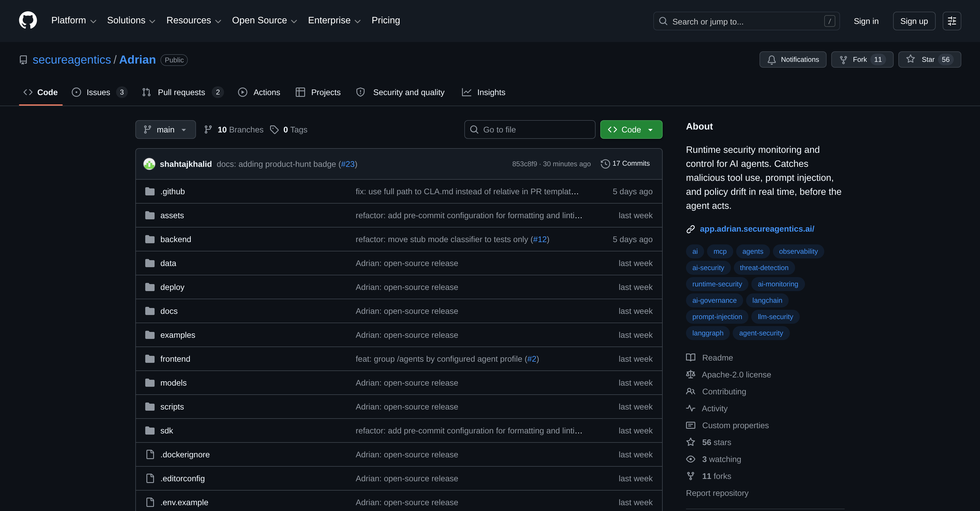
Task: Click the folder icon for sdk
Action: pyautogui.click(x=150, y=431)
